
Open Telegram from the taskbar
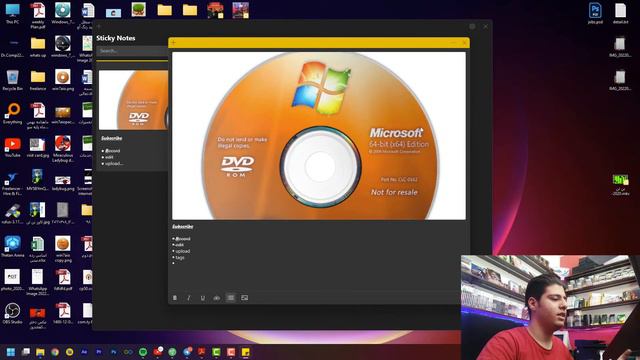pyautogui.click(x=187, y=352)
